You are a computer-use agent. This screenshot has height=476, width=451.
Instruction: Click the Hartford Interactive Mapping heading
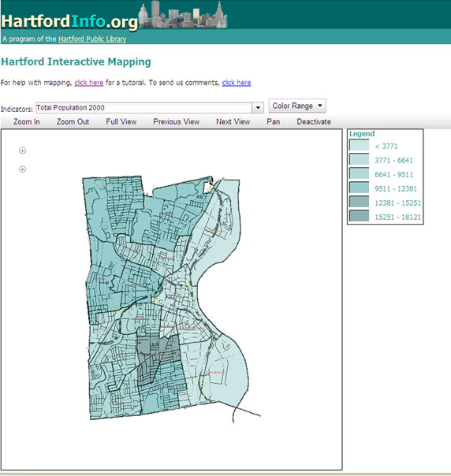point(76,61)
